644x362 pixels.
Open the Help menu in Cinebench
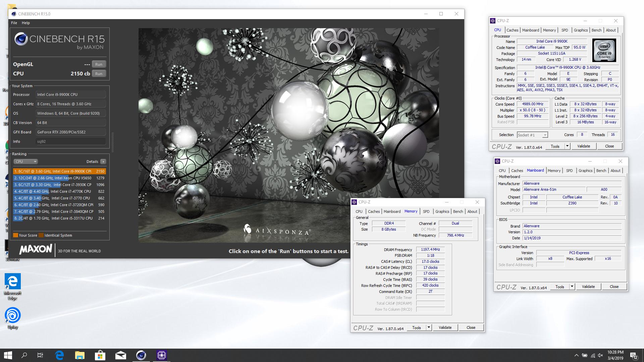(25, 23)
